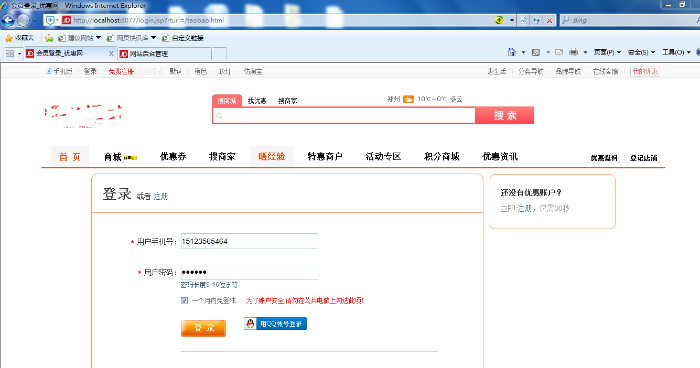Select the highlighted 搜商城 search tab
The height and width of the screenshot is (368, 700).
(x=227, y=101)
